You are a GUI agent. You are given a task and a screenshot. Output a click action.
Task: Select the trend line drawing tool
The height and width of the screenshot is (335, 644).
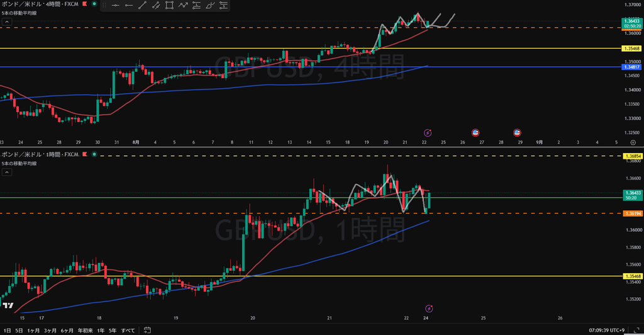point(143,5)
